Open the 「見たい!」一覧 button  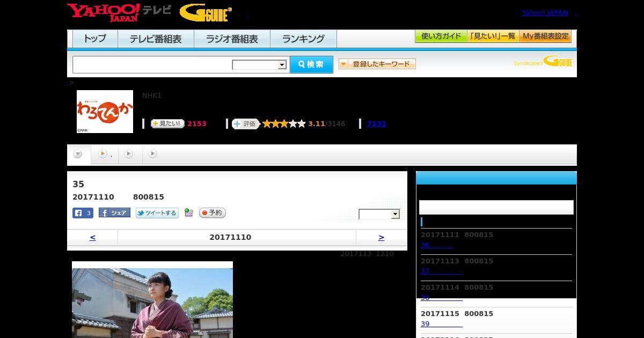493,36
